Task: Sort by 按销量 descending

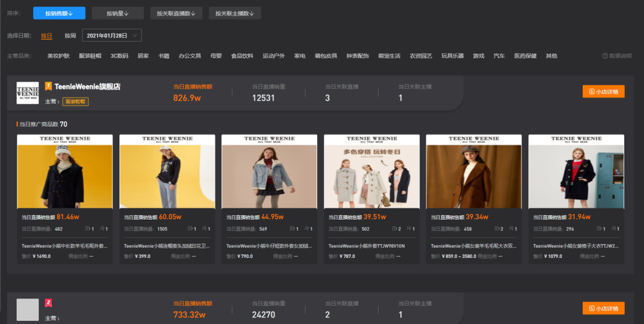Action: pyautogui.click(x=118, y=13)
